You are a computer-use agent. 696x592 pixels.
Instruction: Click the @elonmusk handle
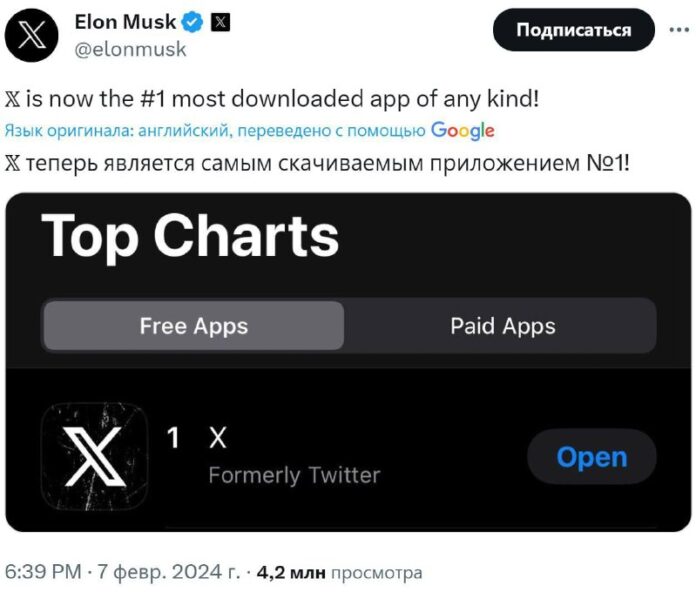[131, 48]
